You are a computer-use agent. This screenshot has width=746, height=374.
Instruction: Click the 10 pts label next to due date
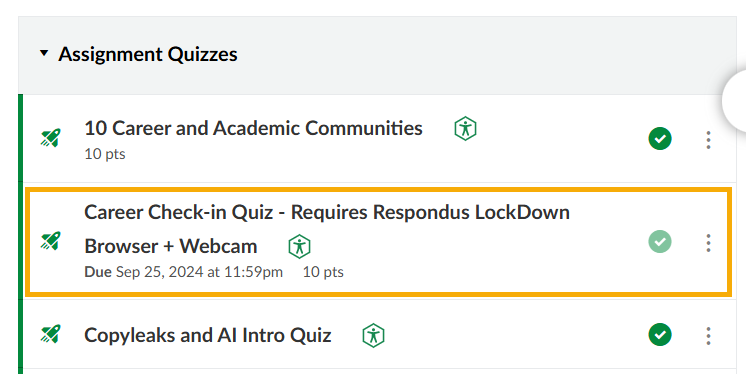[x=323, y=272]
